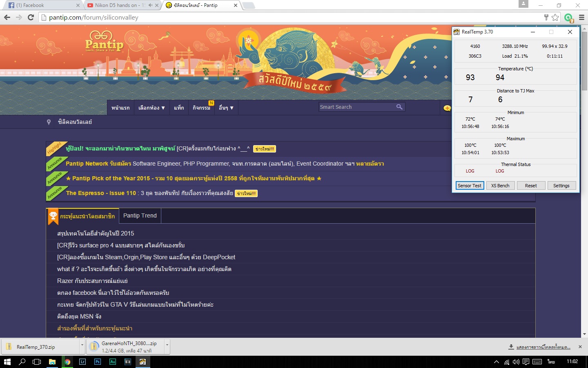Reload the Pantip page
The width and height of the screenshot is (588, 368).
click(x=31, y=17)
